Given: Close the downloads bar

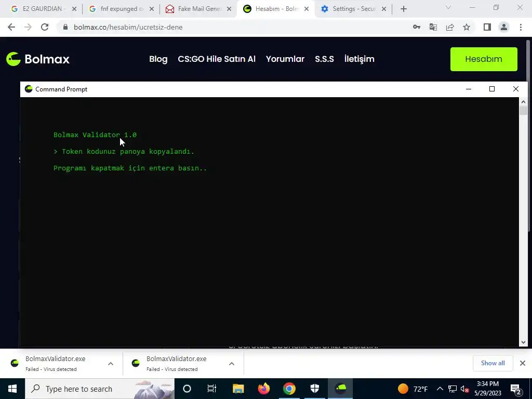Looking at the screenshot, I should (x=523, y=363).
